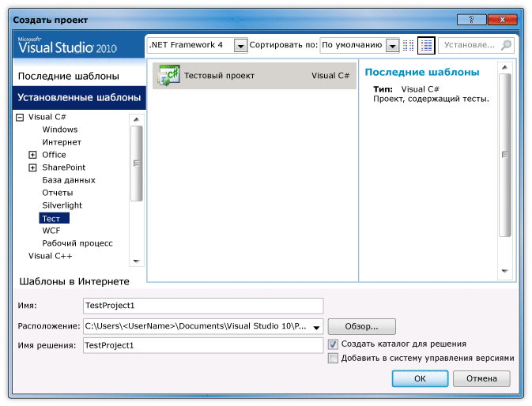Open the Расположение path dropdown arrow
532x406 pixels.
316,327
